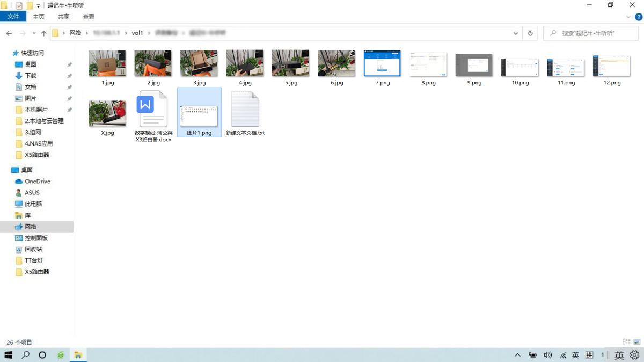Refresh the current folder view

530,33
